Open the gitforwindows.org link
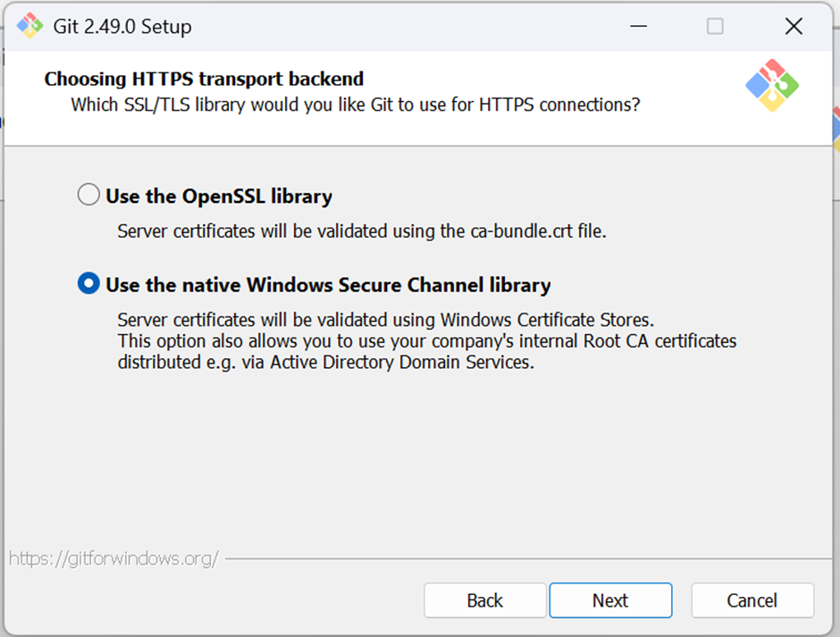840x637 pixels. [x=113, y=558]
